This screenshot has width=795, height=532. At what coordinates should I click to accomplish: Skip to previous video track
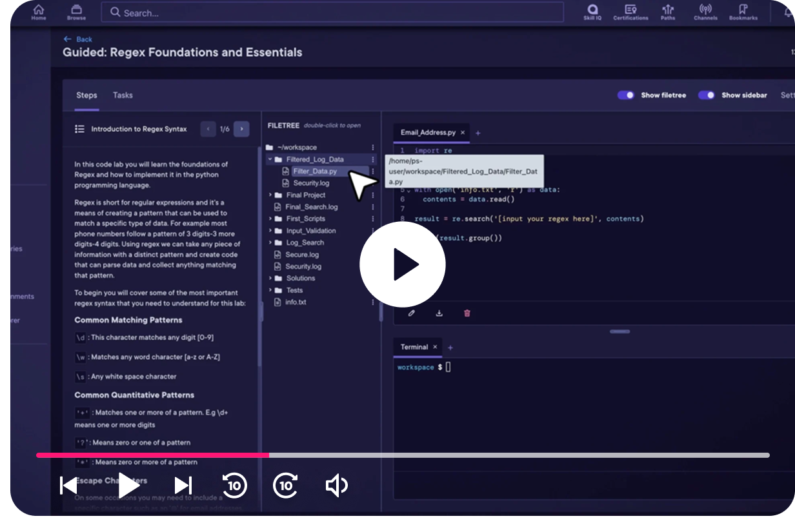click(x=68, y=486)
